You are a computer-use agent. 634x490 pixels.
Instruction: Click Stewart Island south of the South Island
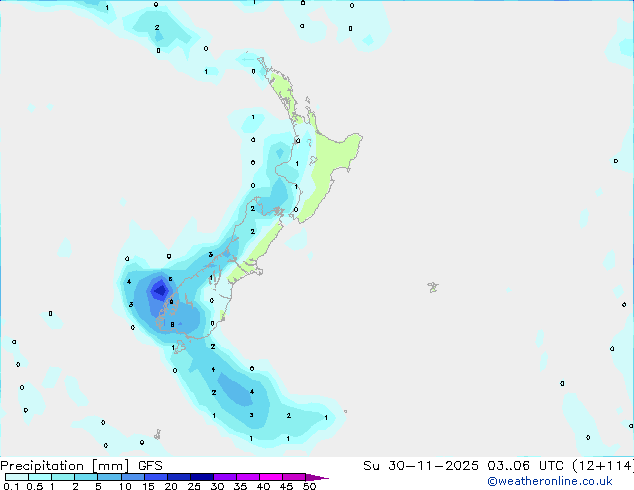click(179, 347)
